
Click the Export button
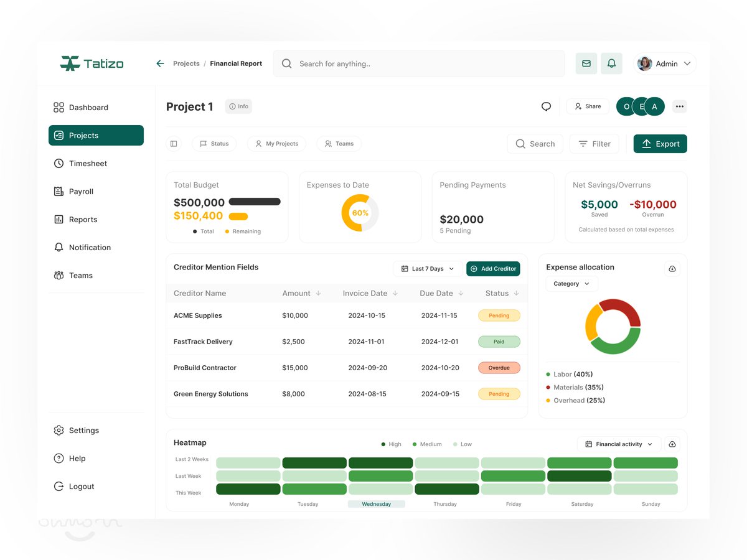point(660,143)
